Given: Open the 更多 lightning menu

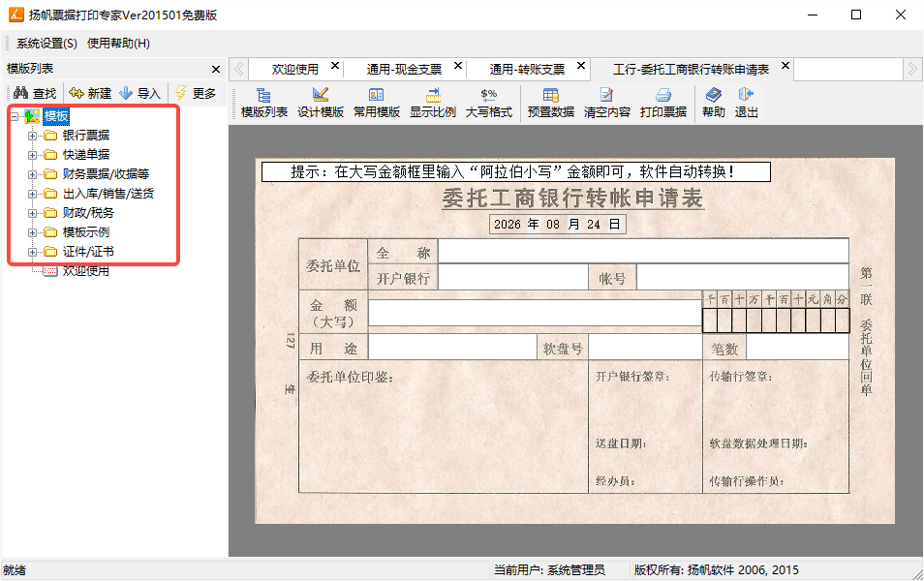Looking at the screenshot, I should (x=196, y=93).
